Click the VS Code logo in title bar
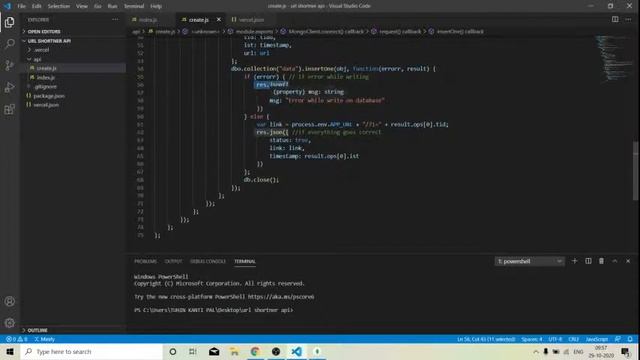Screen dimensions: 640x360 (x=7, y=6)
